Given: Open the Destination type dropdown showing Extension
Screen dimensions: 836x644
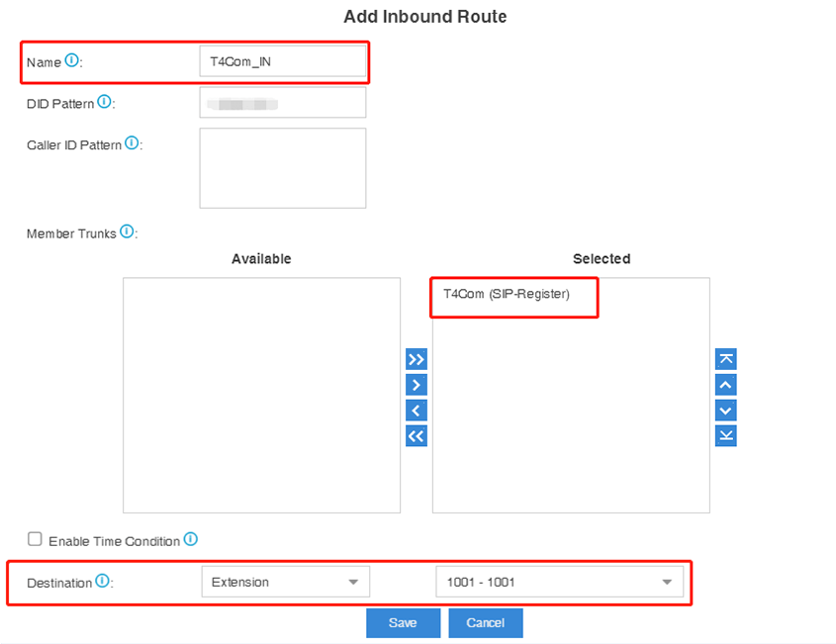Looking at the screenshot, I should pos(285,582).
